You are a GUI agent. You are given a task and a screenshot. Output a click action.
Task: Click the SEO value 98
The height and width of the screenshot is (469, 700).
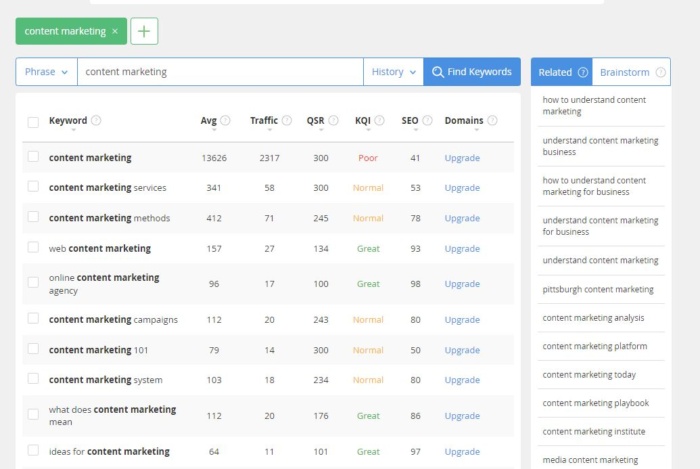[x=415, y=284]
